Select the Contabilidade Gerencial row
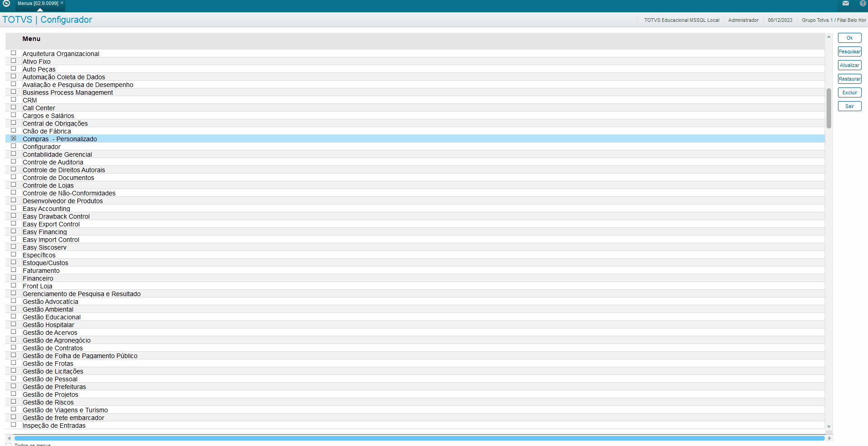This screenshot has width=868, height=446. 415,154
